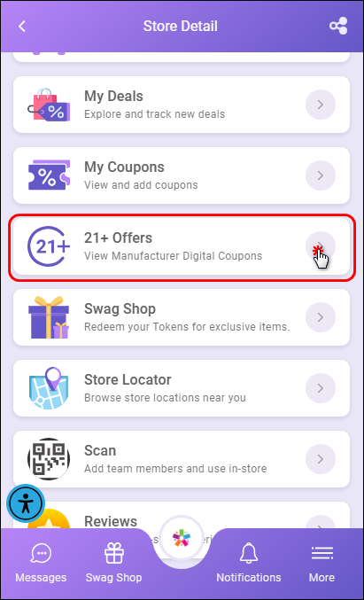The width and height of the screenshot is (364, 600).
Task: Tap the 21+ circle icon
Action: click(x=49, y=246)
